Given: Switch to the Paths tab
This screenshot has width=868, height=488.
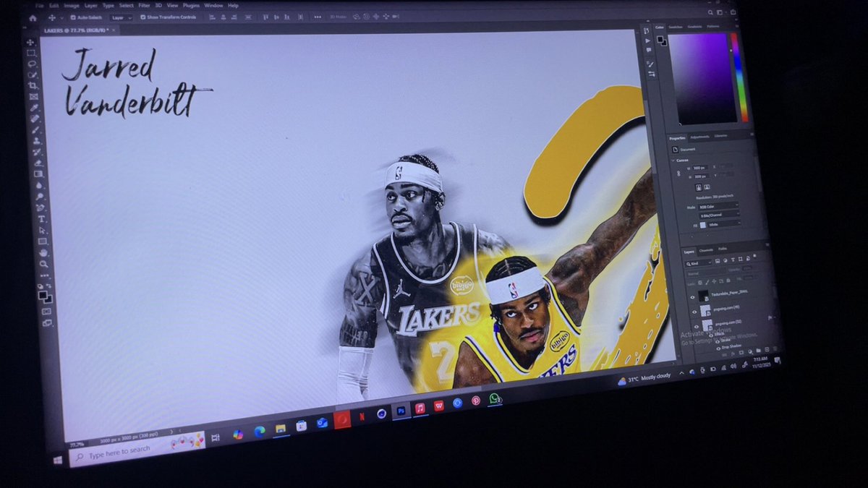Looking at the screenshot, I should coord(723,249).
